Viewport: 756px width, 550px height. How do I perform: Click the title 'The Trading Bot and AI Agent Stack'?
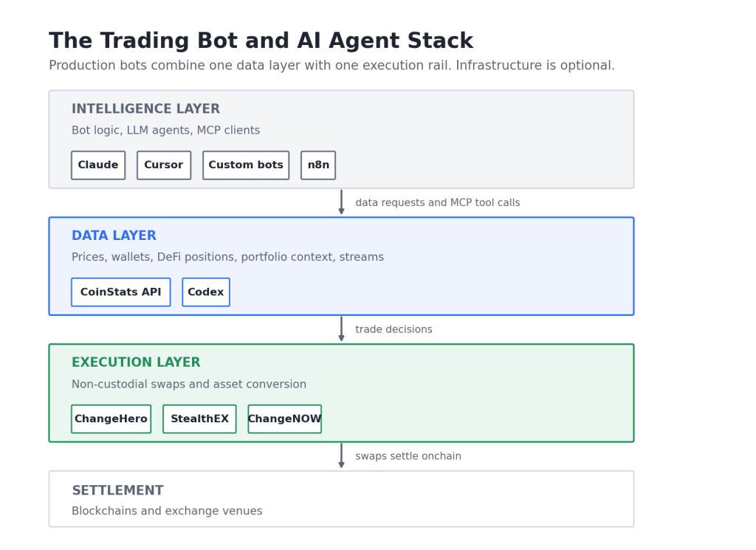pos(261,41)
